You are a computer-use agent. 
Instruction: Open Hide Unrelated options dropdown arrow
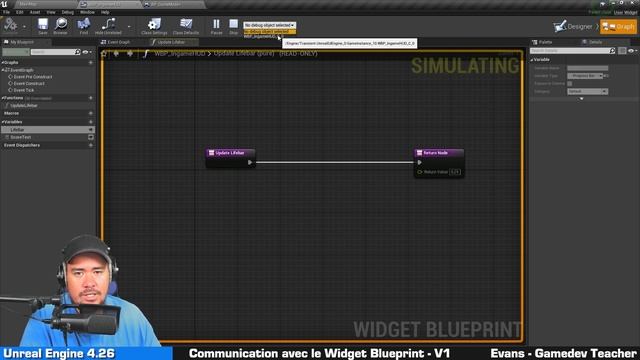129,27
